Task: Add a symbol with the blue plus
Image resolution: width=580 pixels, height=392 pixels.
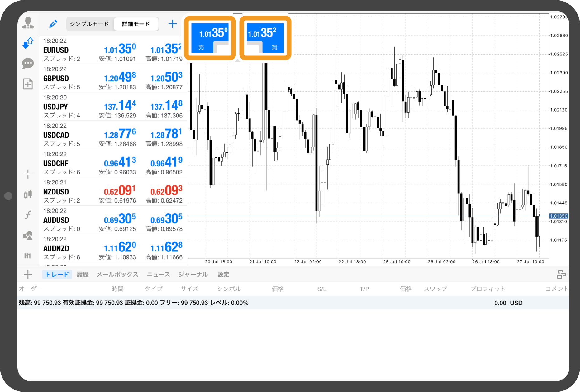Action: coord(173,24)
